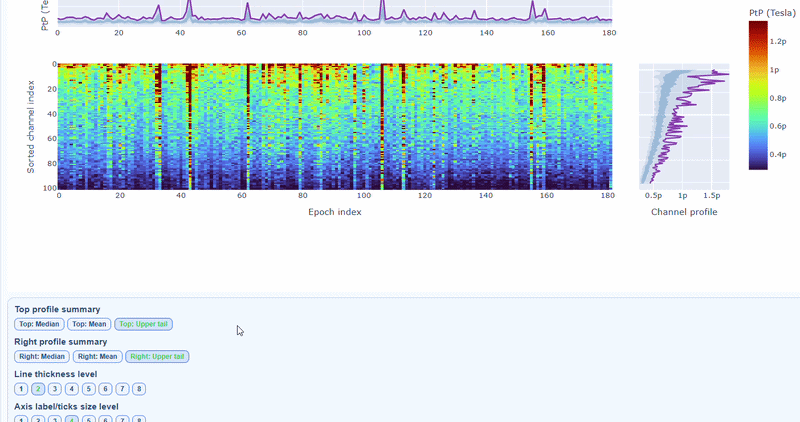Select Top: Mean profile summary
Screen dimensions: 800x422
click(89, 324)
